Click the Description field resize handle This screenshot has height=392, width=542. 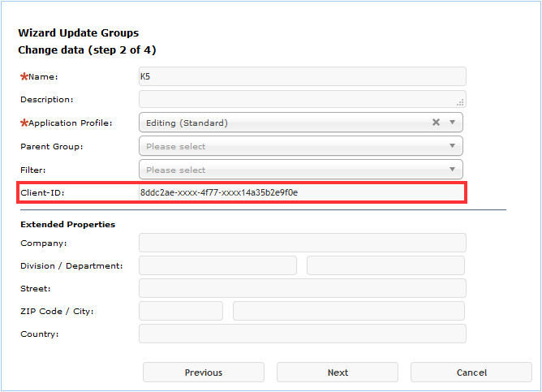460,102
